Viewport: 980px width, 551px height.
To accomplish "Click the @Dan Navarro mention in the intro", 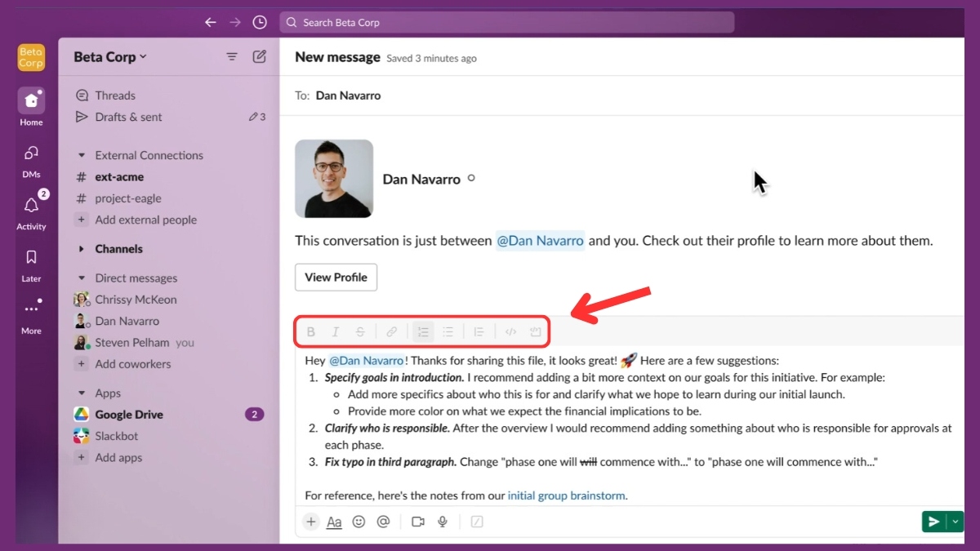I will [x=540, y=241].
